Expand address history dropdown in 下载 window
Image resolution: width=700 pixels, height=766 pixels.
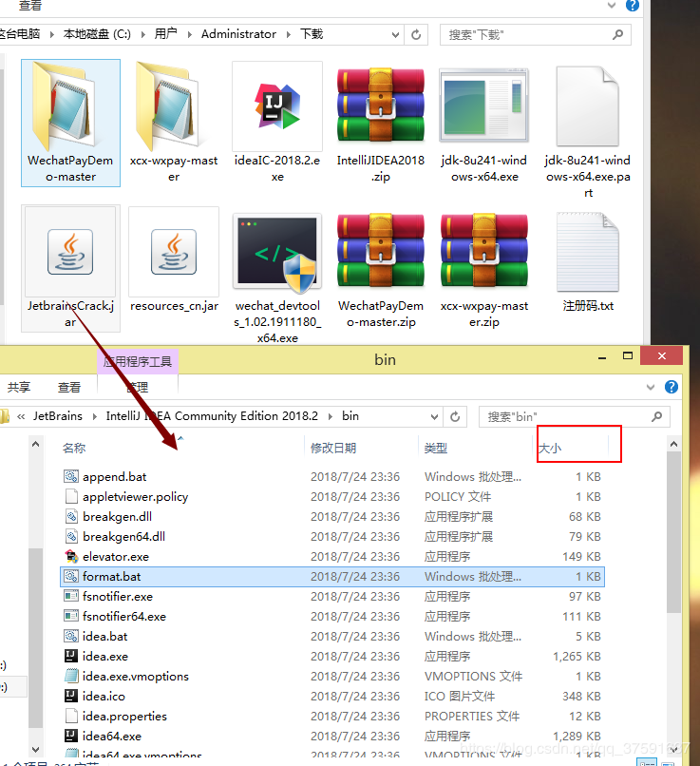(x=395, y=34)
